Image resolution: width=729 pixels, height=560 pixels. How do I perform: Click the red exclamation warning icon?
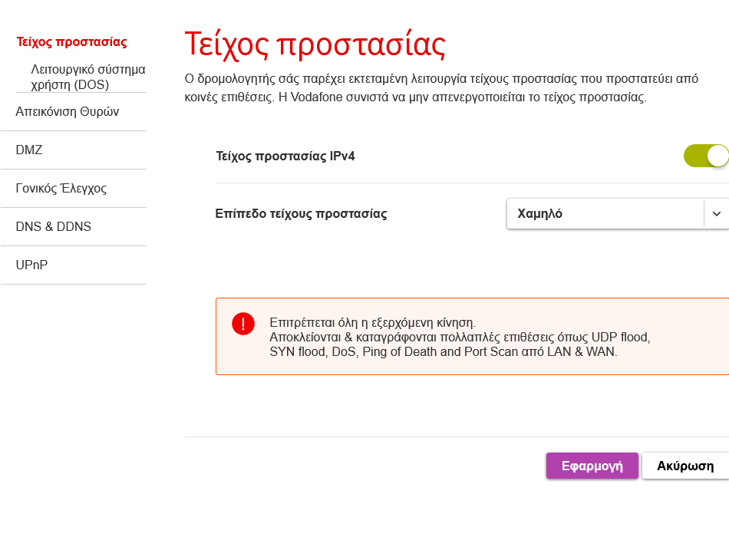coord(243,324)
